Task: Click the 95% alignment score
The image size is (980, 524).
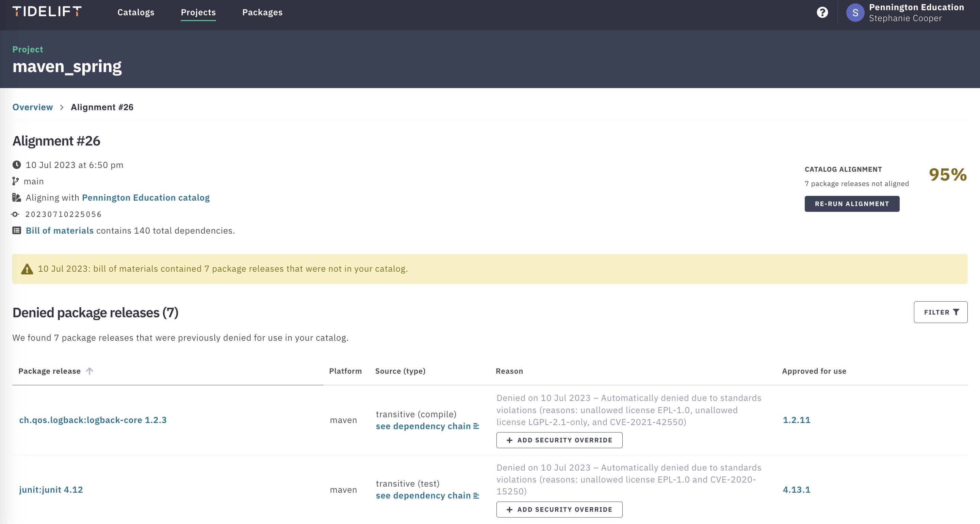Action: 948,175
